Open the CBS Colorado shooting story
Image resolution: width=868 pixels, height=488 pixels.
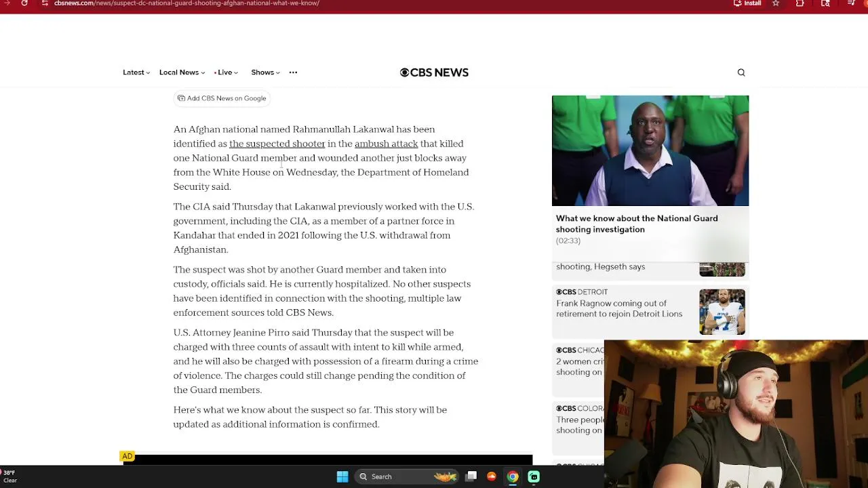tap(579, 425)
